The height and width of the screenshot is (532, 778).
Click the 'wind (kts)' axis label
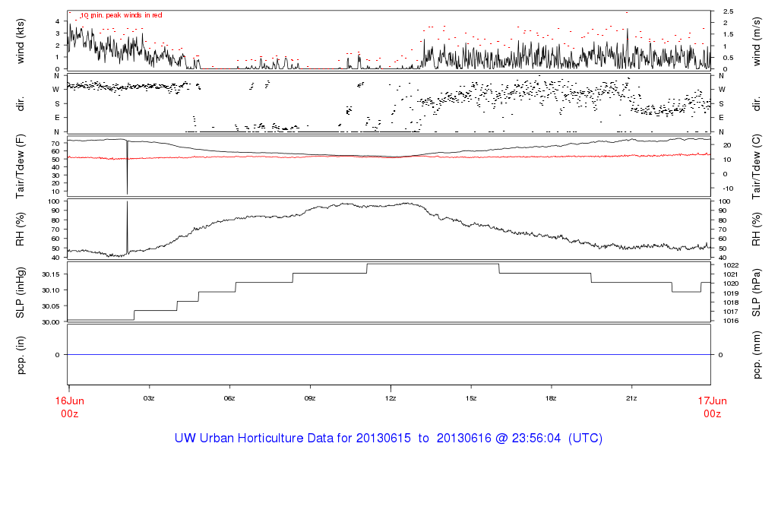click(x=21, y=41)
